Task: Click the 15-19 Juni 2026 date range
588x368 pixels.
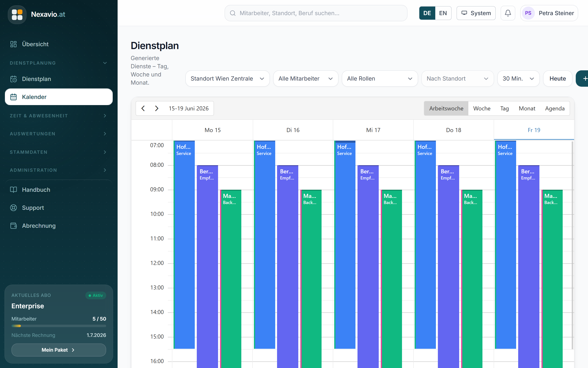Action: click(189, 109)
